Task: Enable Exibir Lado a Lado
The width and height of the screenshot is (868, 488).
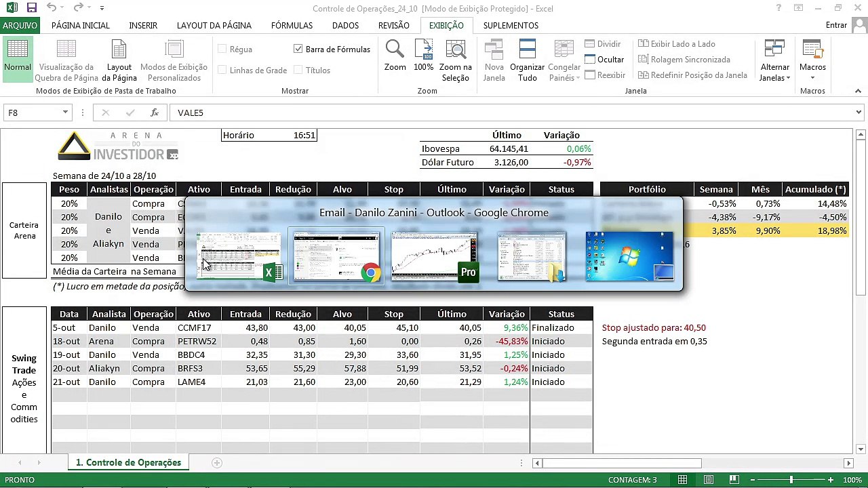Action: (676, 44)
